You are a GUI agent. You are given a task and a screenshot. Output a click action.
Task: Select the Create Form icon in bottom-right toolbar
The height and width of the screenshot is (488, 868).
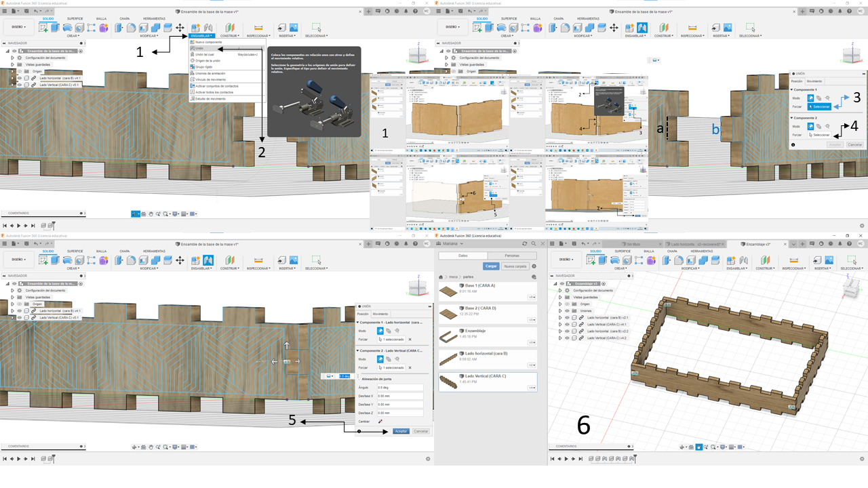(651, 260)
